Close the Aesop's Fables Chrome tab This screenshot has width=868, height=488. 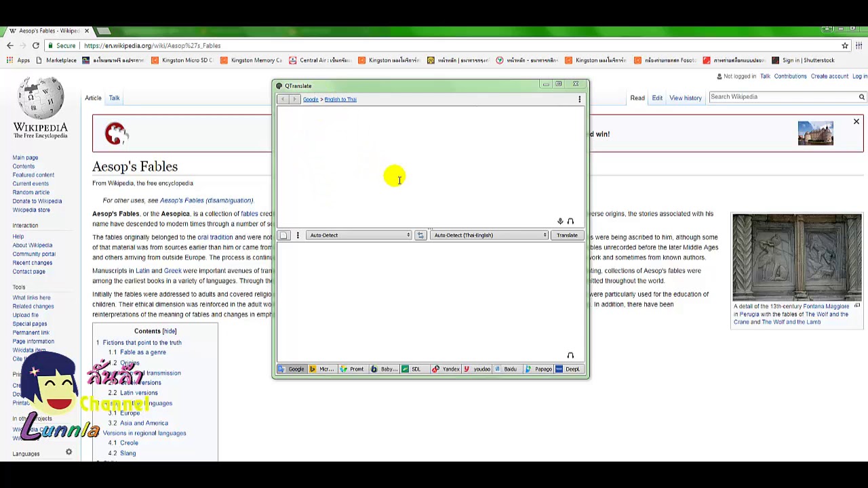(x=87, y=30)
